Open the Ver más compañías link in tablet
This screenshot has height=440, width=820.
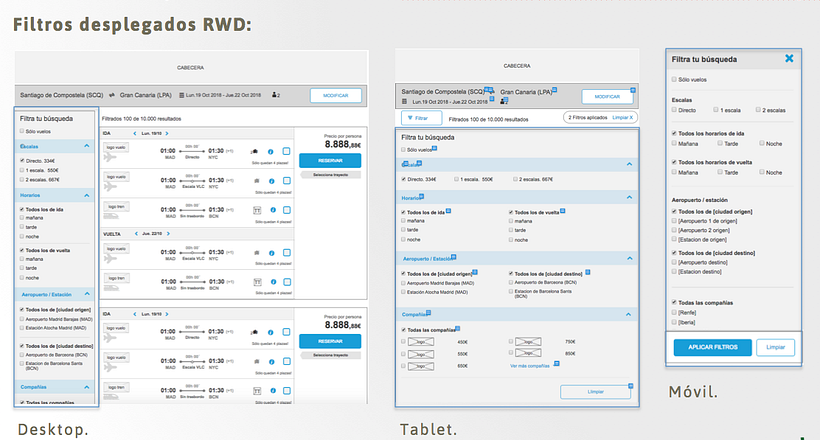click(530, 366)
